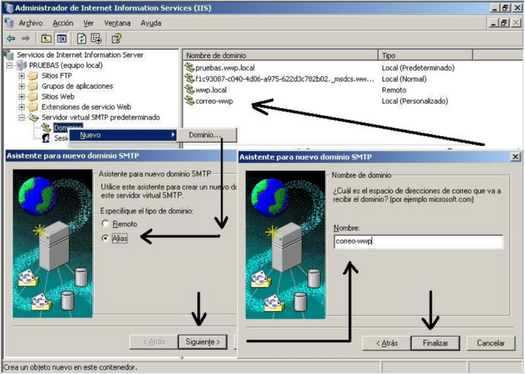Select Grupos de aplicaciones tree item
This screenshot has height=374, width=525.
(77, 86)
